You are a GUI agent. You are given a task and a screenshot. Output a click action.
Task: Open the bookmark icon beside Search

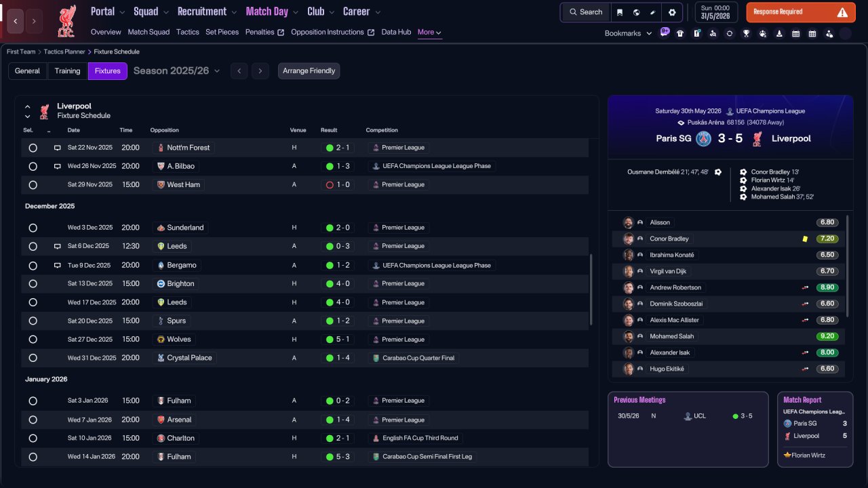(620, 12)
